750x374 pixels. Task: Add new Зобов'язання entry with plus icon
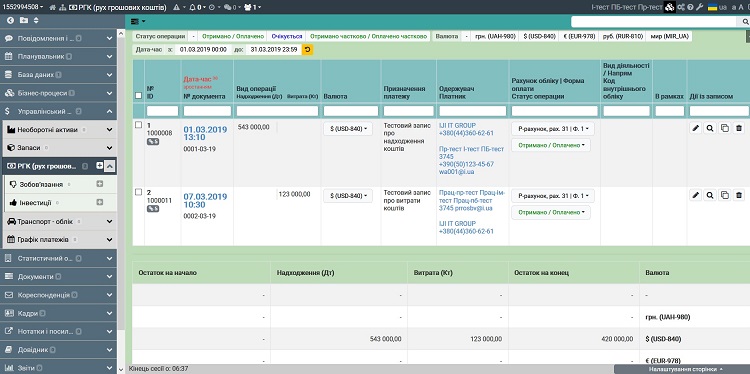click(x=99, y=184)
